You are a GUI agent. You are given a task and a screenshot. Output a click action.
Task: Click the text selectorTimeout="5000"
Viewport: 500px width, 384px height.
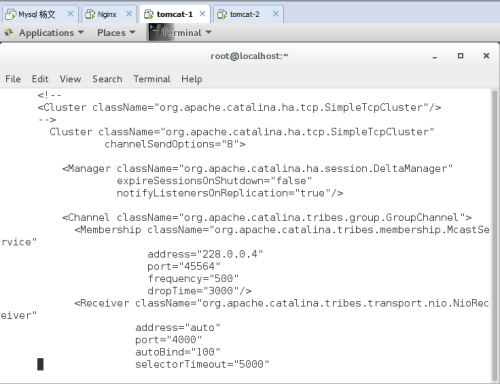pos(202,364)
